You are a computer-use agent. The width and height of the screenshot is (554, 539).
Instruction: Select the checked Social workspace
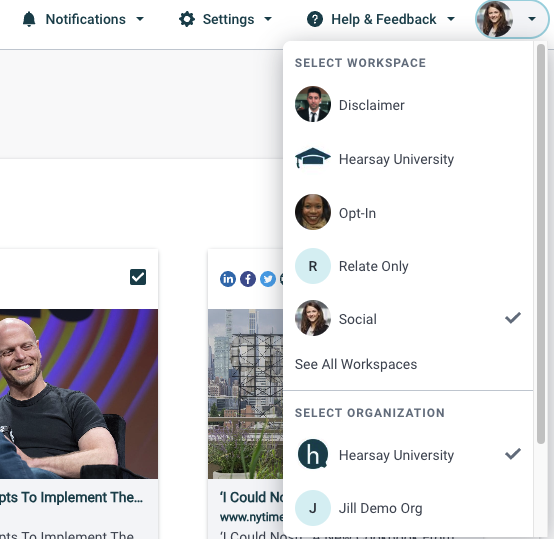(408, 318)
